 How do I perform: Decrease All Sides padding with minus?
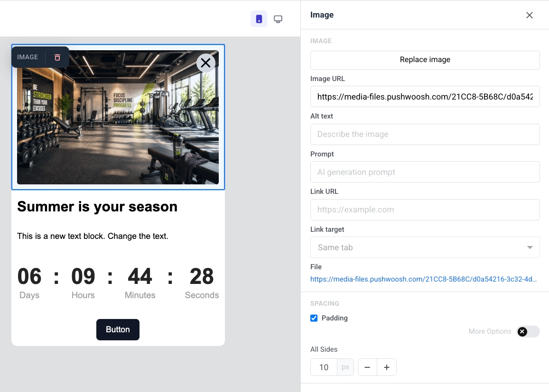click(367, 367)
